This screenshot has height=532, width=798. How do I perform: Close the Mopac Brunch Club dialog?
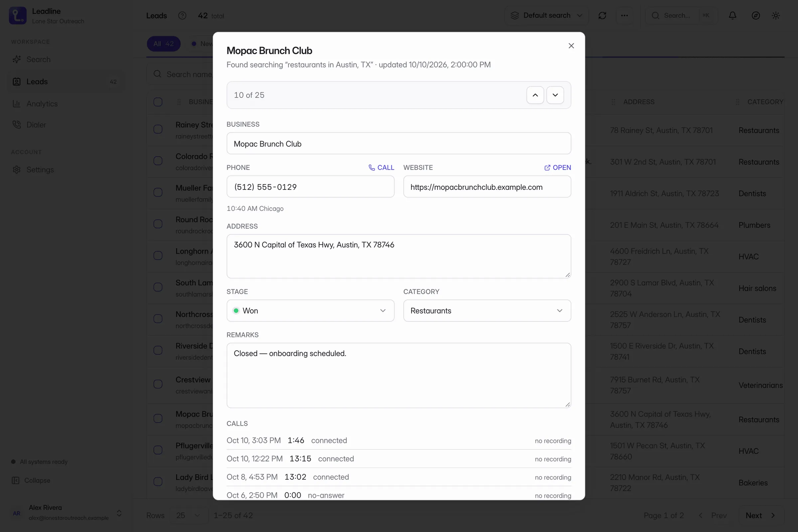[571, 46]
